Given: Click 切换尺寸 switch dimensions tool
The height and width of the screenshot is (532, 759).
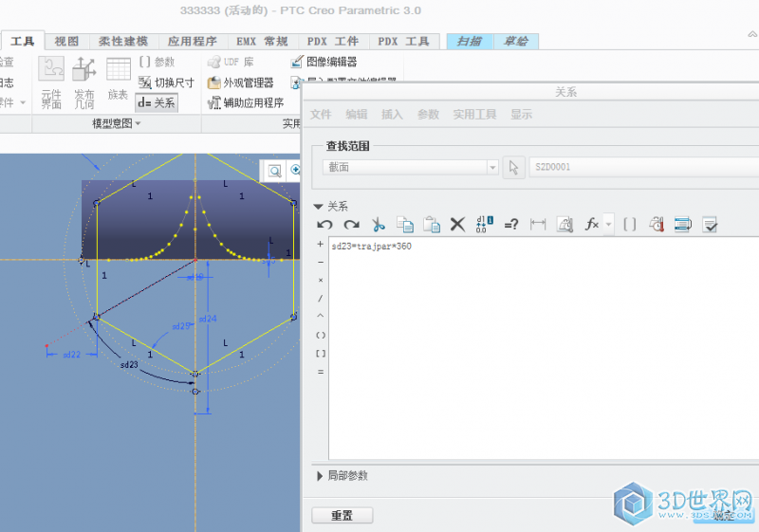Looking at the screenshot, I should tap(166, 83).
